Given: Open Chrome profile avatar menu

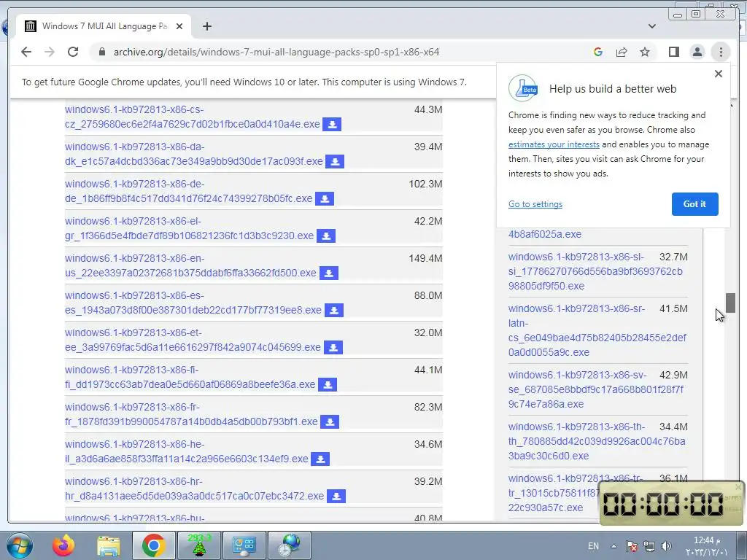Looking at the screenshot, I should click(697, 52).
